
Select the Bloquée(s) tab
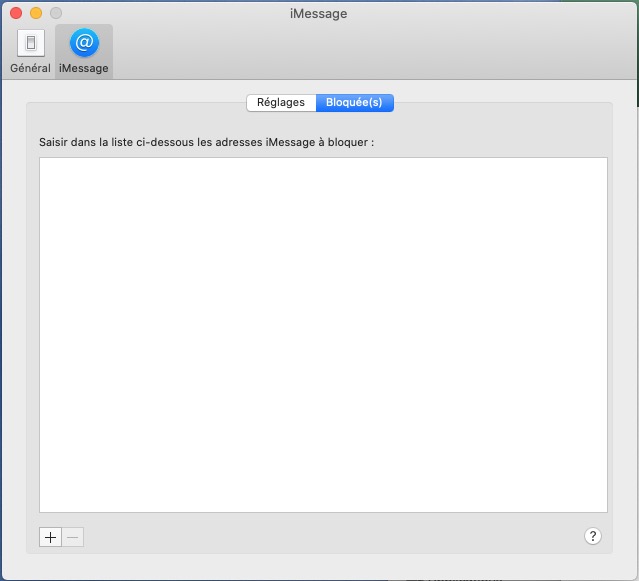(x=355, y=103)
